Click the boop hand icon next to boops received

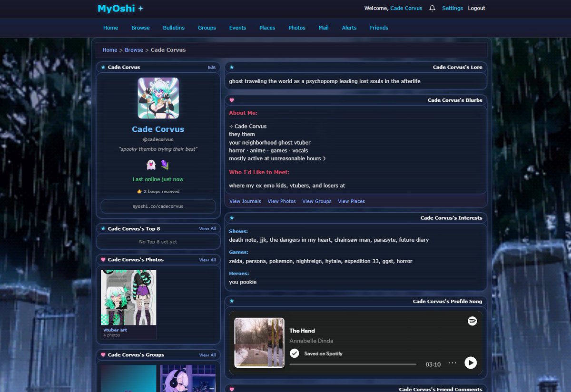click(138, 191)
